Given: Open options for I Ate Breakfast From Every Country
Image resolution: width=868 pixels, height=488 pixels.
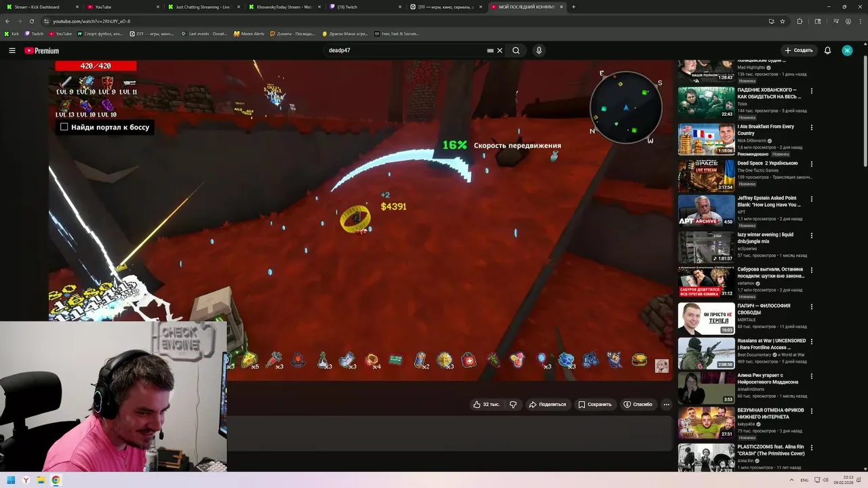Looking at the screenshot, I should click(812, 127).
